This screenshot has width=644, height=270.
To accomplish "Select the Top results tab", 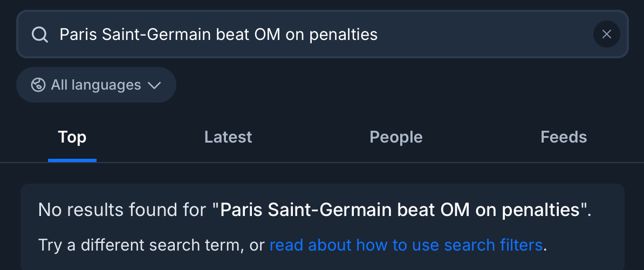I will [x=72, y=137].
